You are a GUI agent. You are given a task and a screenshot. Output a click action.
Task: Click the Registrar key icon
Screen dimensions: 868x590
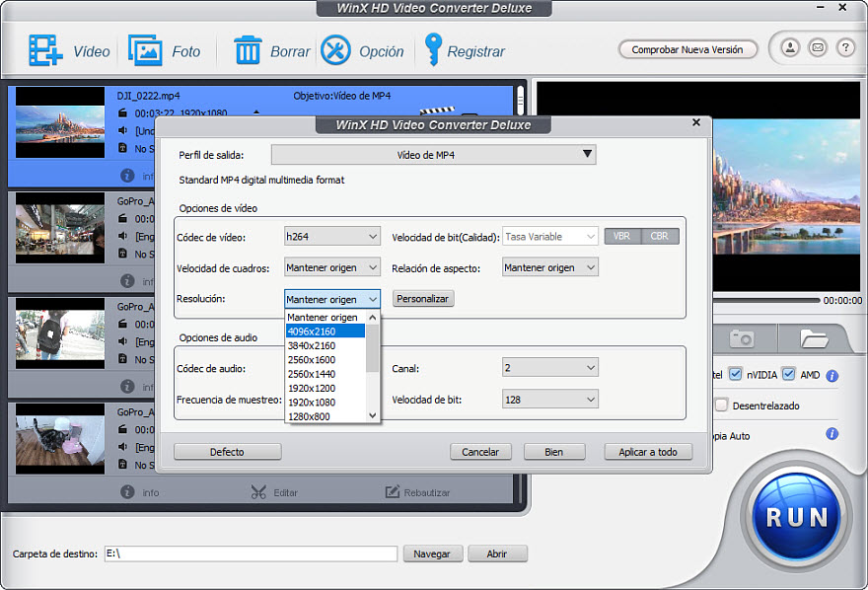[433, 49]
